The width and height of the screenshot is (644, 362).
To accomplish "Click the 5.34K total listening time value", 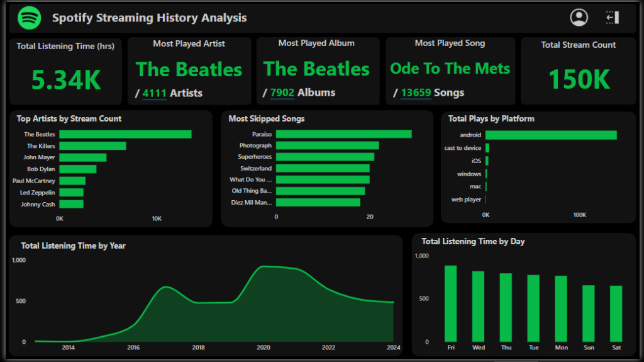I will click(66, 80).
